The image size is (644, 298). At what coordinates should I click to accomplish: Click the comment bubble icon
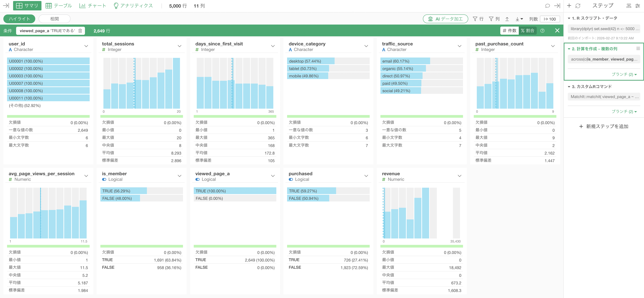click(x=547, y=6)
